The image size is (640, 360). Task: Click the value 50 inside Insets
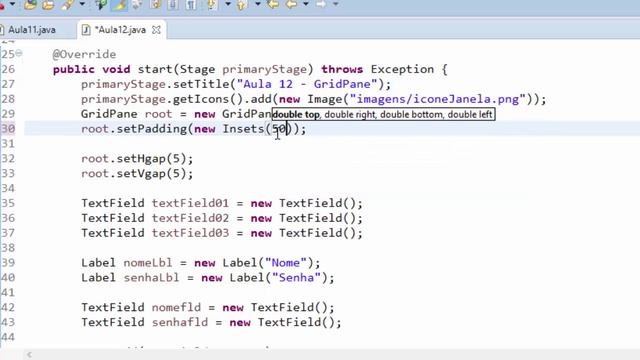click(279, 129)
